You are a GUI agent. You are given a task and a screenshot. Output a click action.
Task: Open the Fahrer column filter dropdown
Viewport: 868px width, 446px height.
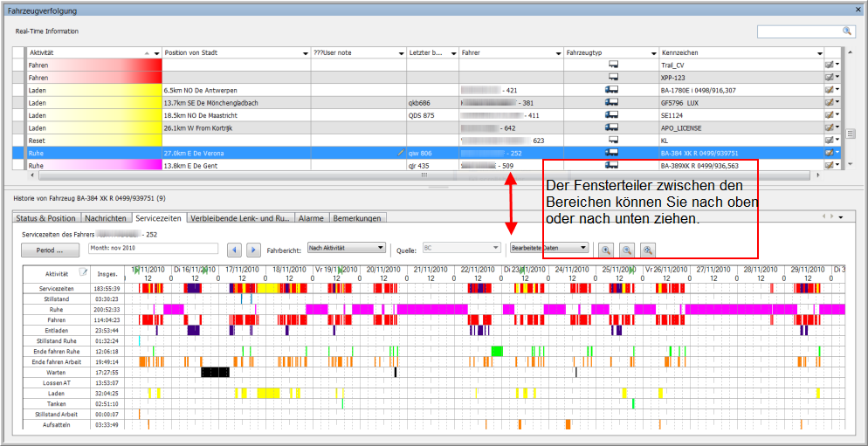point(560,53)
